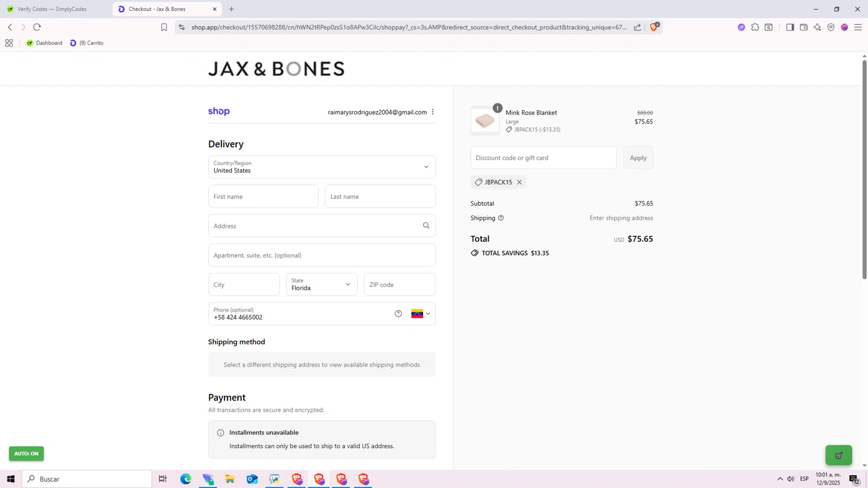Click green cart floating button
This screenshot has width=868, height=488.
pyautogui.click(x=838, y=455)
